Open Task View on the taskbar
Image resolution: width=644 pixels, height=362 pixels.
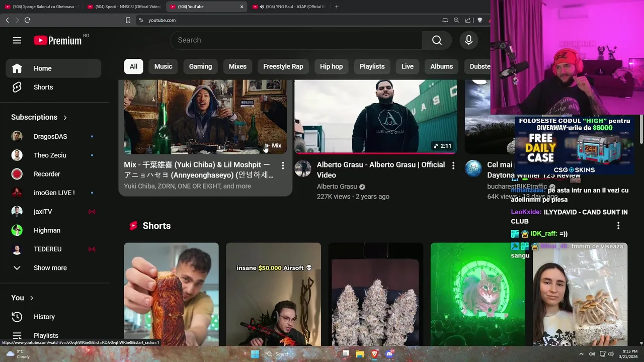click(346, 354)
